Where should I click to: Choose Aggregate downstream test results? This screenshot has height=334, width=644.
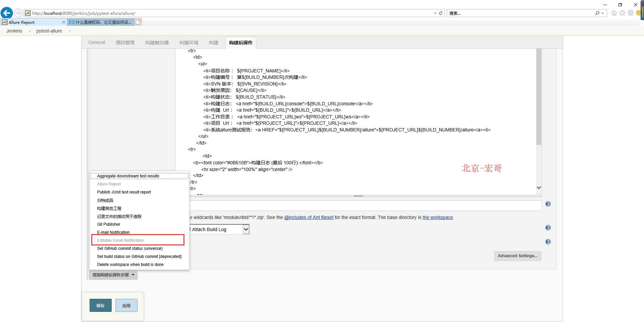click(139, 176)
